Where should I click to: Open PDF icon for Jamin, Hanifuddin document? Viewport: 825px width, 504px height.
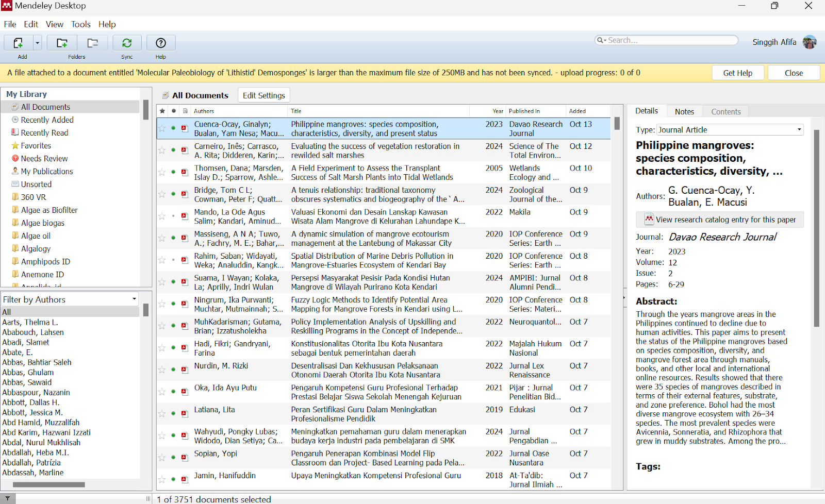click(x=185, y=479)
